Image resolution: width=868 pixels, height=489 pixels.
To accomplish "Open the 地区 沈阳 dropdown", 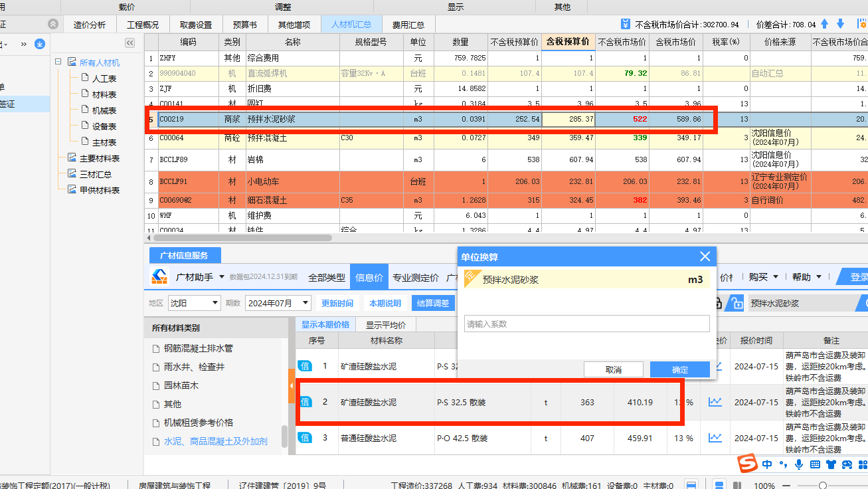I will 215,303.
